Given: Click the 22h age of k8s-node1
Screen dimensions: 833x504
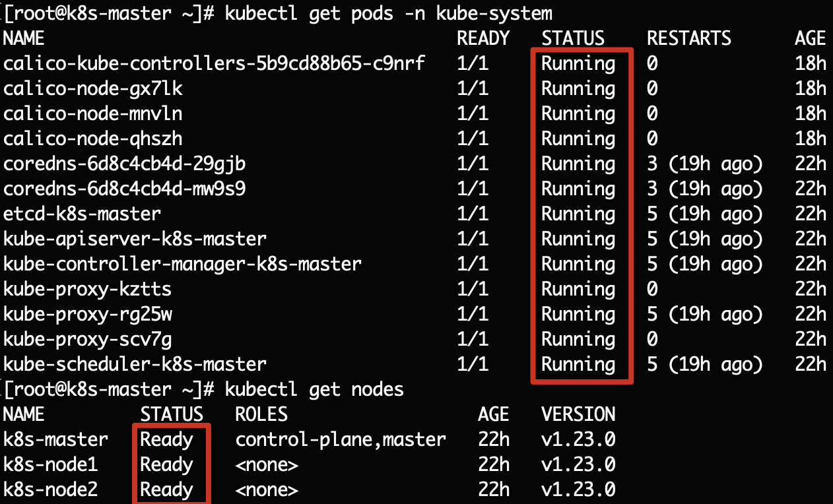Looking at the screenshot, I should pyautogui.click(x=494, y=464).
